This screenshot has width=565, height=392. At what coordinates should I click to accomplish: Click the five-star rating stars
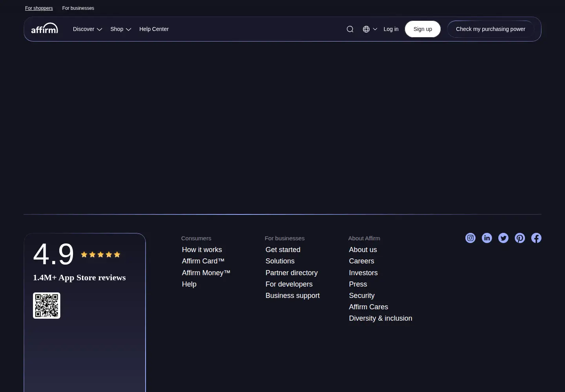pos(100,254)
